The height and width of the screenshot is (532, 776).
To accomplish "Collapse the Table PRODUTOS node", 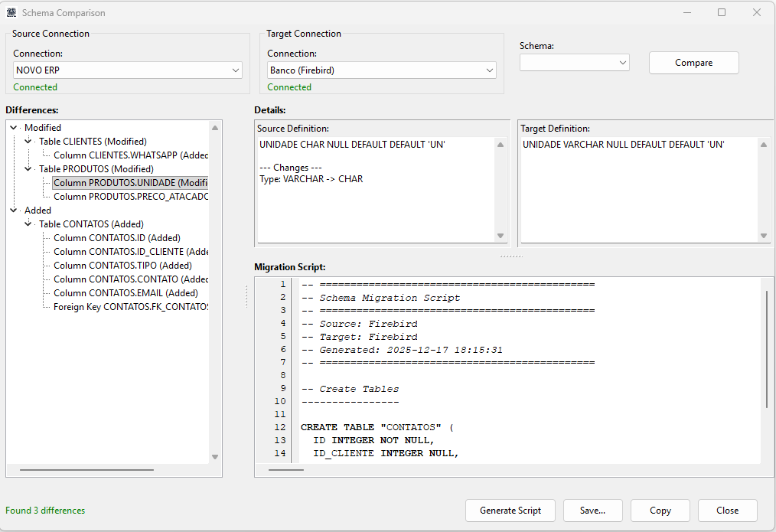I will click(28, 169).
